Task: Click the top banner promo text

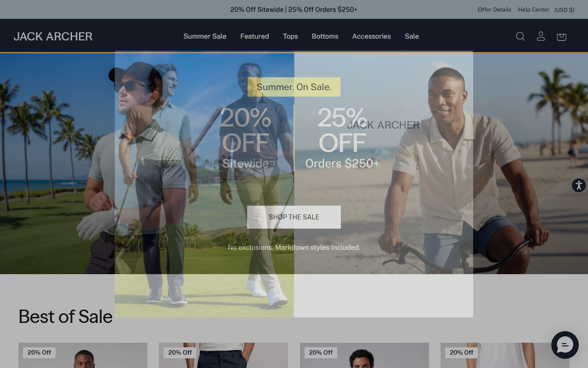Action: point(294,10)
